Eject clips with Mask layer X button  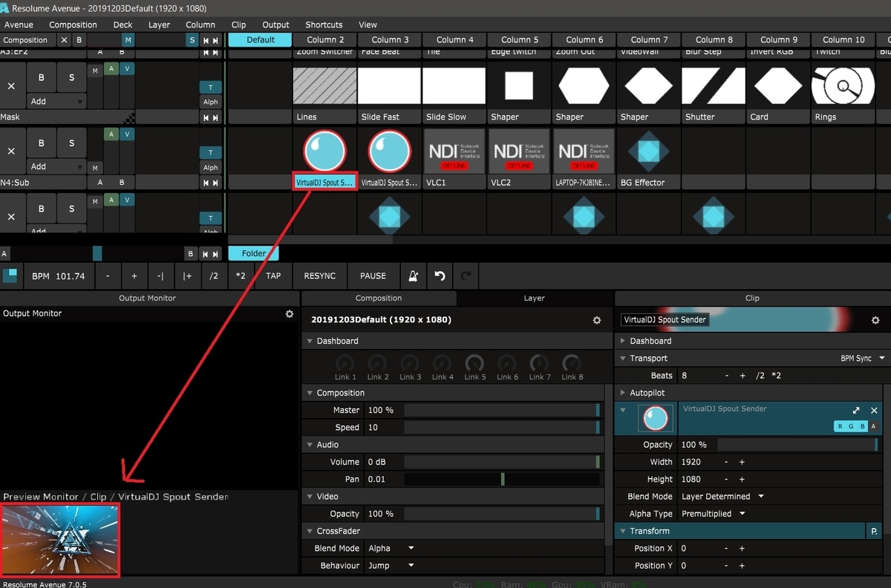[11, 86]
